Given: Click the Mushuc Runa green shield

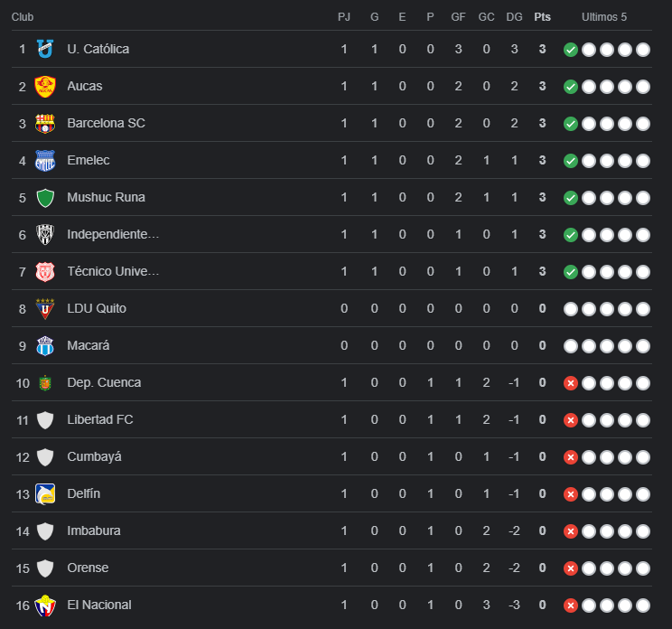Looking at the screenshot, I should (45, 198).
